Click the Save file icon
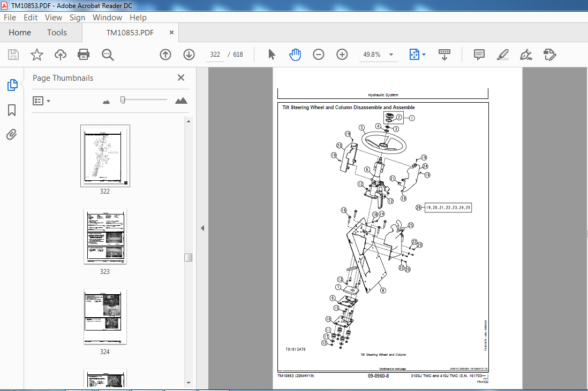This screenshot has height=391, width=588. (13, 55)
